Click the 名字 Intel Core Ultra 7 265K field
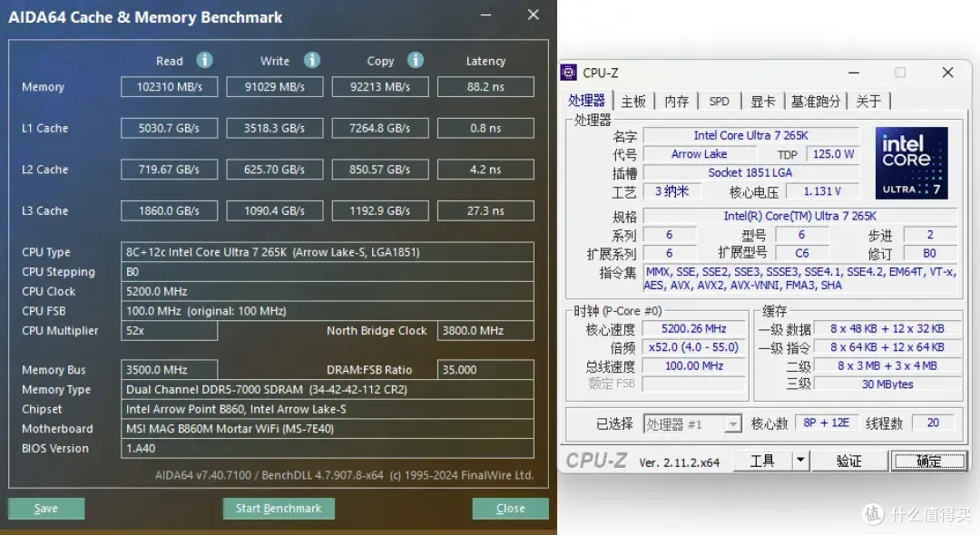The width and height of the screenshot is (980, 535). tap(751, 135)
